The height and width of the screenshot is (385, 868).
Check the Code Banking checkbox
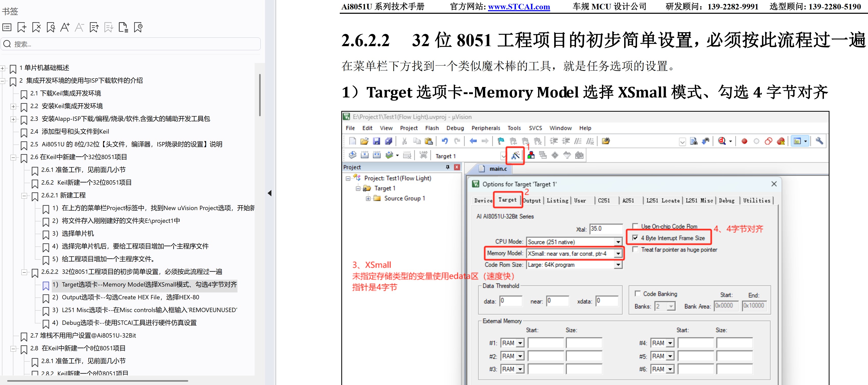coord(637,293)
